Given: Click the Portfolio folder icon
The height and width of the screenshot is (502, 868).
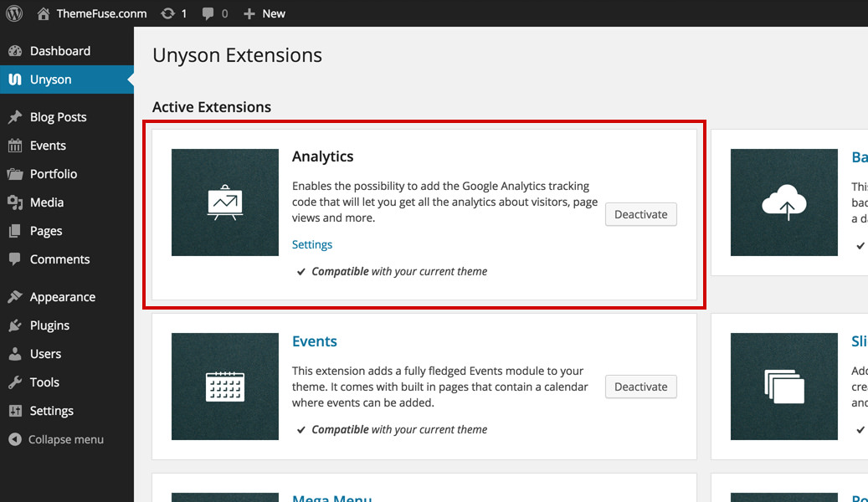Looking at the screenshot, I should (15, 174).
